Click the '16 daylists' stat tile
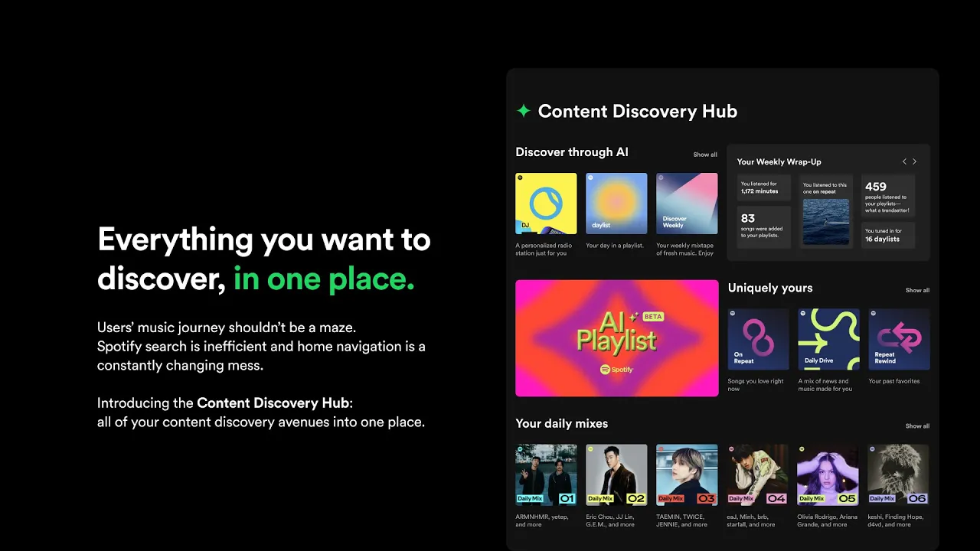 [888, 235]
